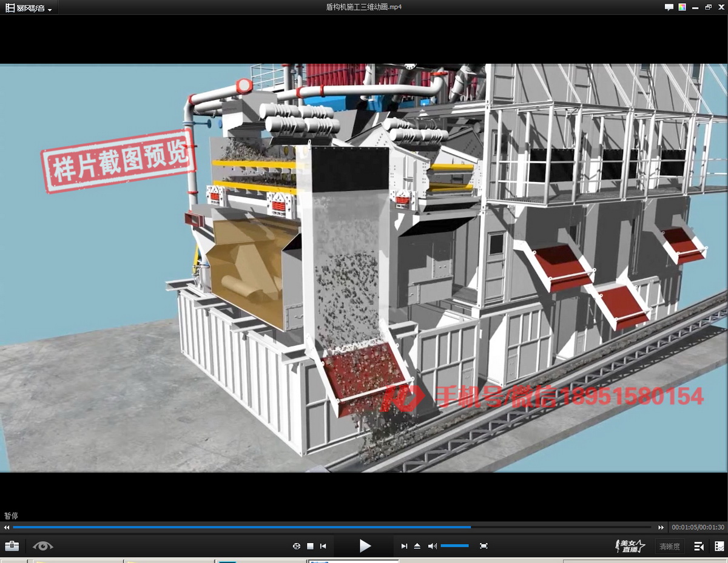728x563 pixels.
Task: Open the video box panel icon at far right
Action: (719, 546)
